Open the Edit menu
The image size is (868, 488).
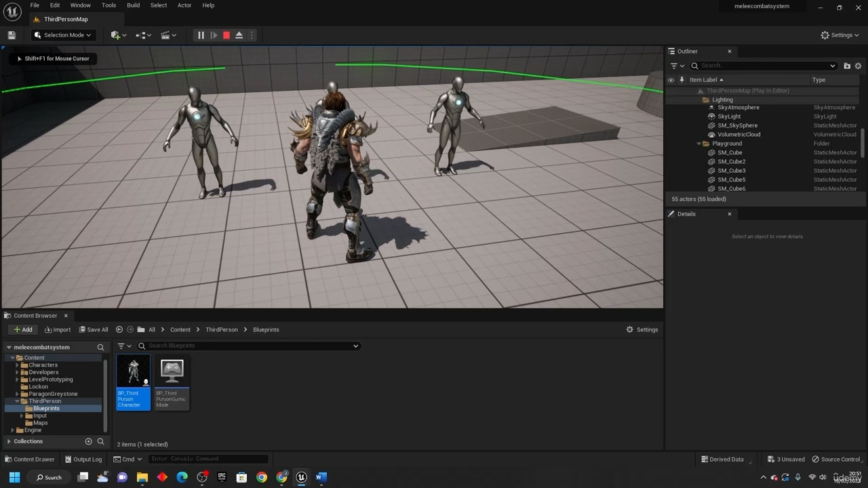[55, 5]
